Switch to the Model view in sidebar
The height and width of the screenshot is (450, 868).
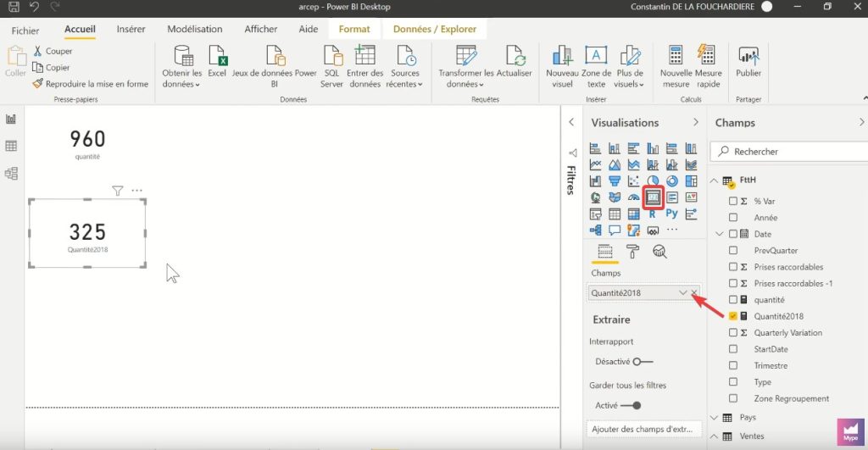[x=11, y=173]
